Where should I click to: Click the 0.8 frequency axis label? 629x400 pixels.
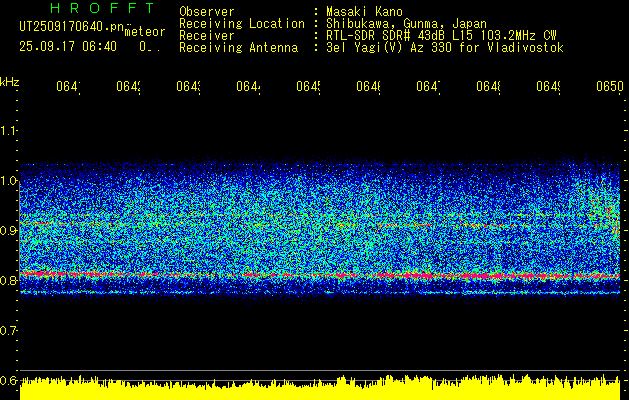click(x=8, y=280)
